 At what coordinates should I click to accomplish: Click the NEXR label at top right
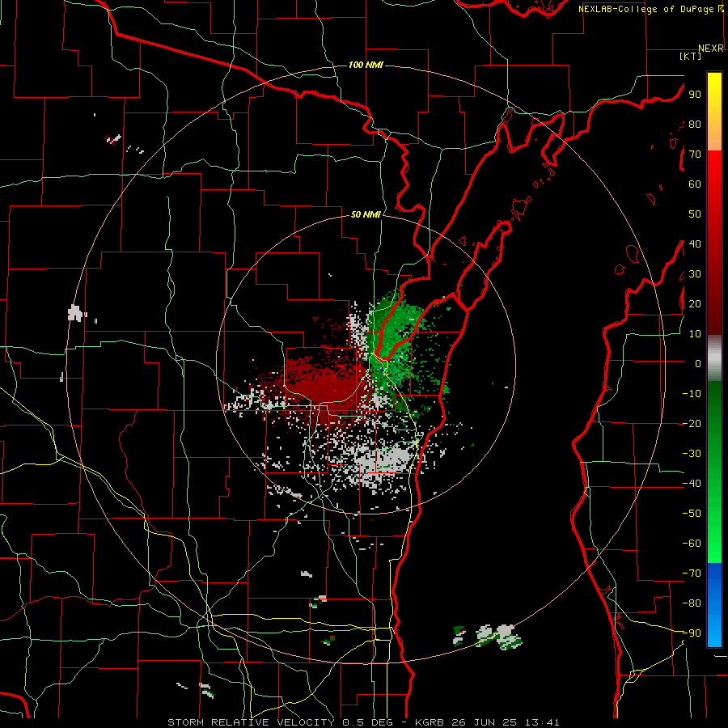pos(711,49)
